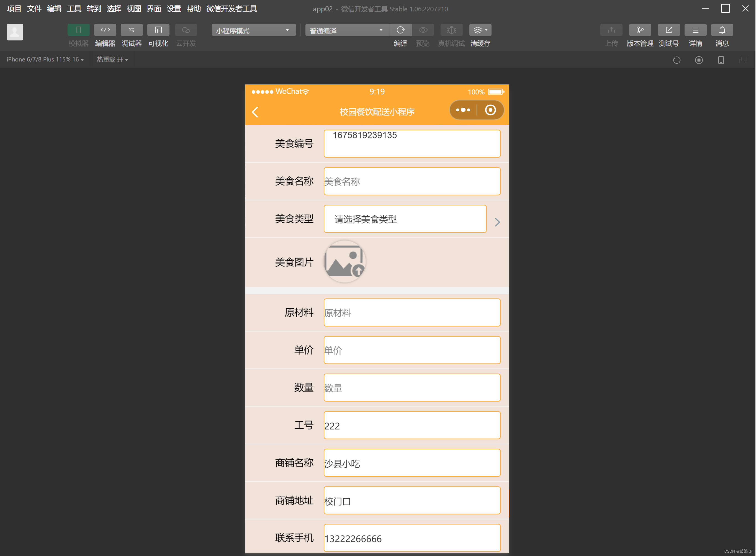This screenshot has height=556, width=756.
Task: Click the 100% battery indicator in simulator
Action: (x=486, y=92)
